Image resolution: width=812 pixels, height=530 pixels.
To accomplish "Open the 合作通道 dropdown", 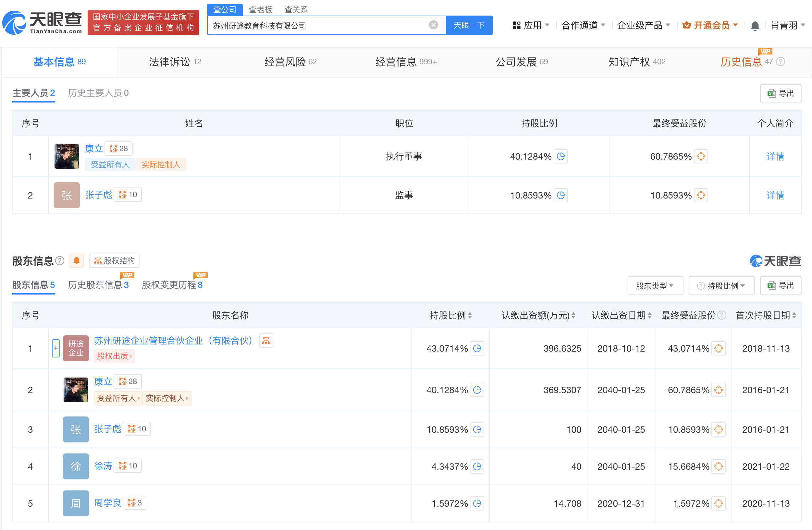I will point(583,25).
